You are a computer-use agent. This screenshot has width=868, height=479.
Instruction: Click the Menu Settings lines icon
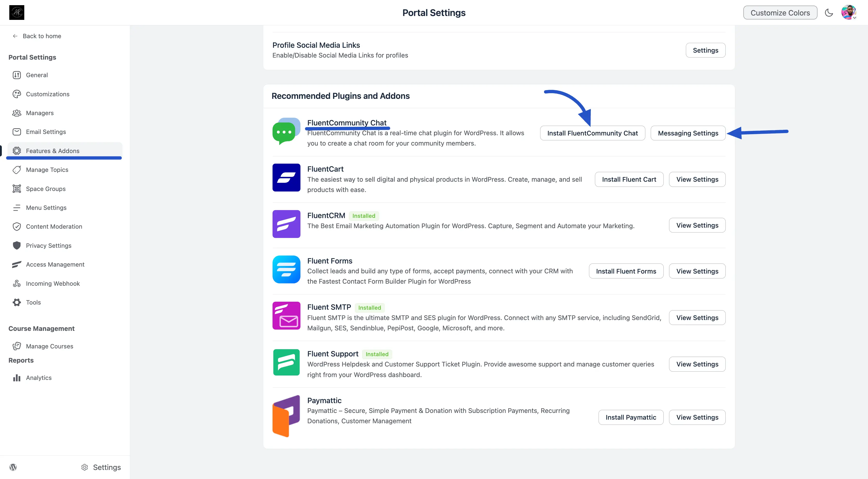pos(17,208)
